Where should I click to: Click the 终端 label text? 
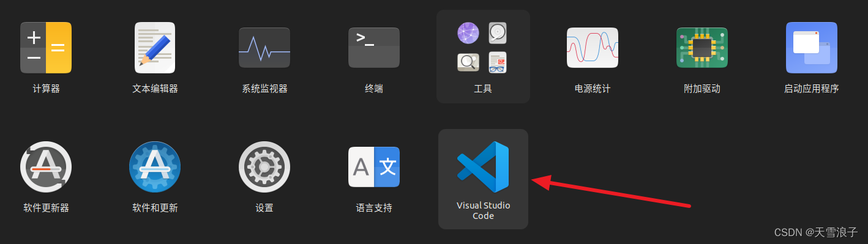374,89
